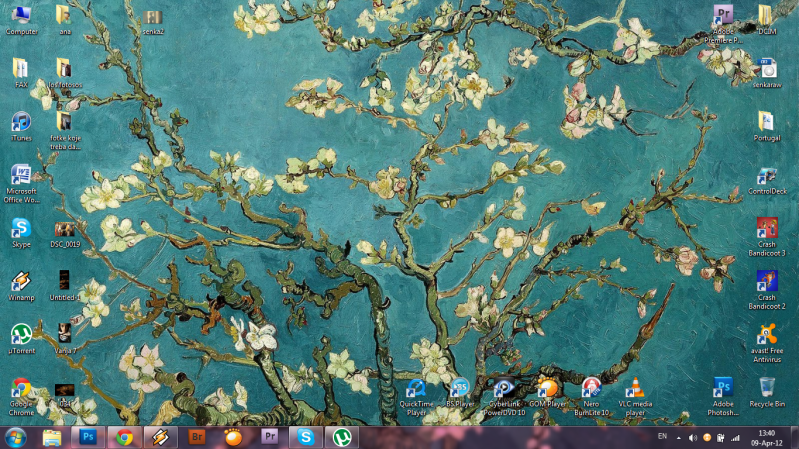Select the iTunes desktop icon
The image size is (799, 449).
[21, 122]
